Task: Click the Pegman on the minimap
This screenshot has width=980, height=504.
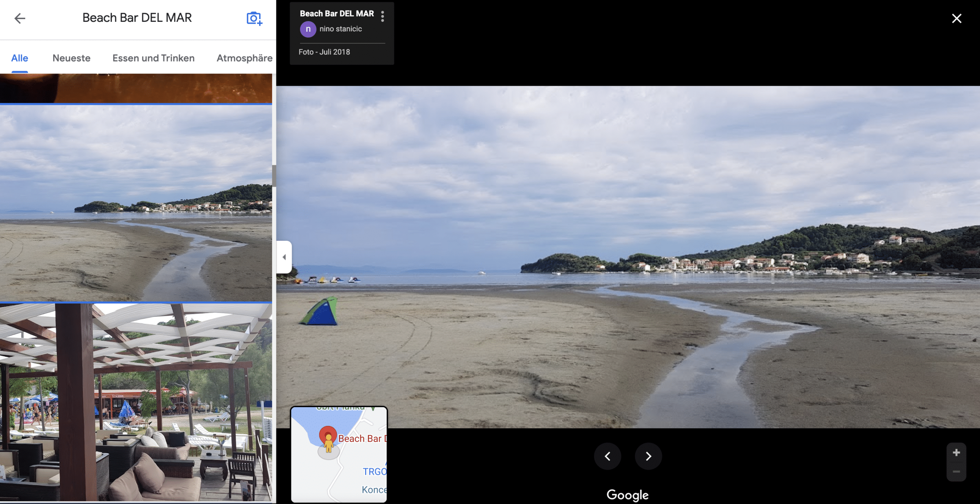Action: pyautogui.click(x=328, y=443)
